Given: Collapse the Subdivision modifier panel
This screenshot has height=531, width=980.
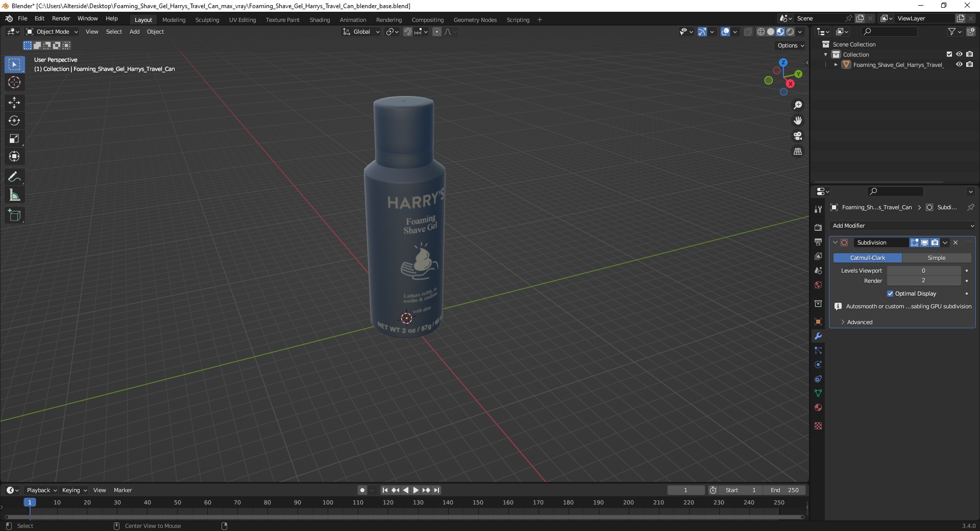Looking at the screenshot, I should [x=835, y=243].
